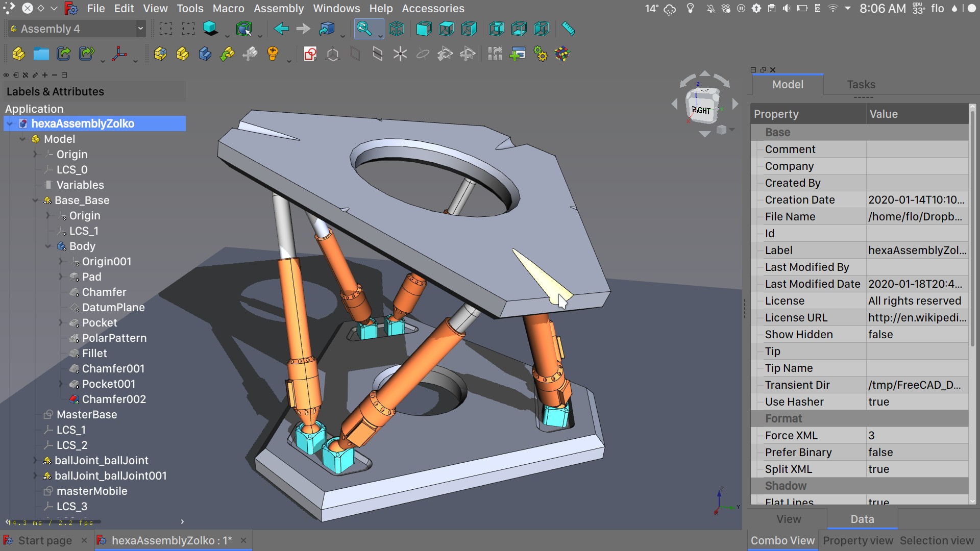Click the Model panel tab

coord(788,84)
